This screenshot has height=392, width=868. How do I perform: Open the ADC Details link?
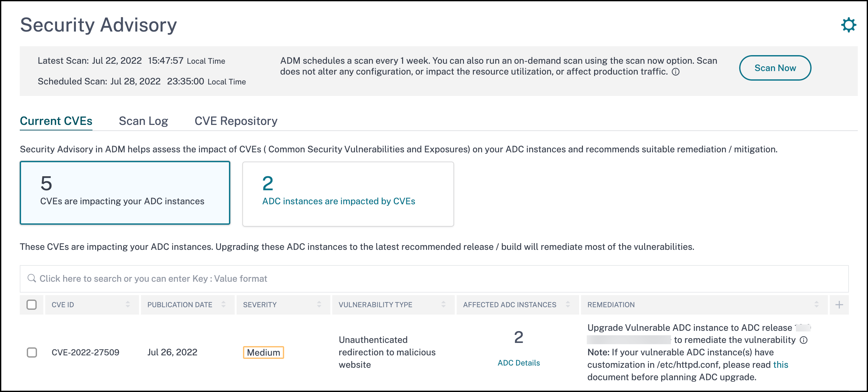pos(519,363)
